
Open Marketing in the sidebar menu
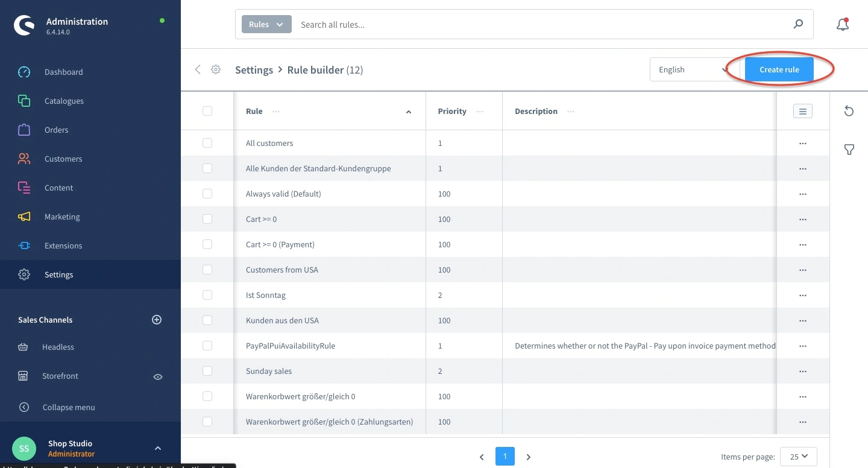click(62, 217)
